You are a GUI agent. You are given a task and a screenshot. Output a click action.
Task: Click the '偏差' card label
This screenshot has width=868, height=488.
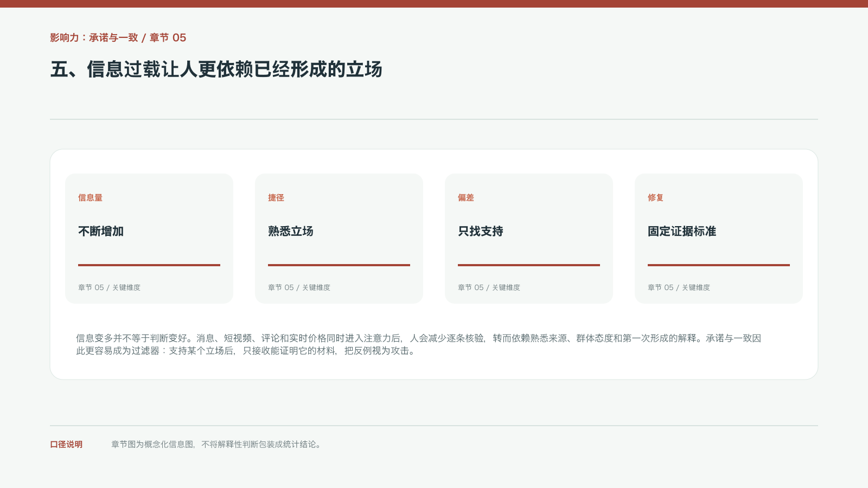466,198
